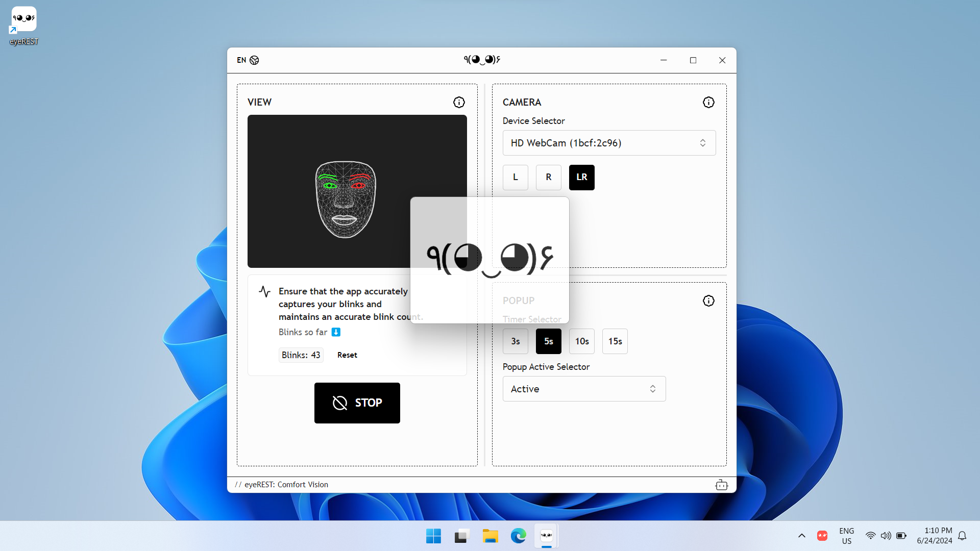Click the Device Selector label
The image size is (980, 551).
(x=533, y=121)
